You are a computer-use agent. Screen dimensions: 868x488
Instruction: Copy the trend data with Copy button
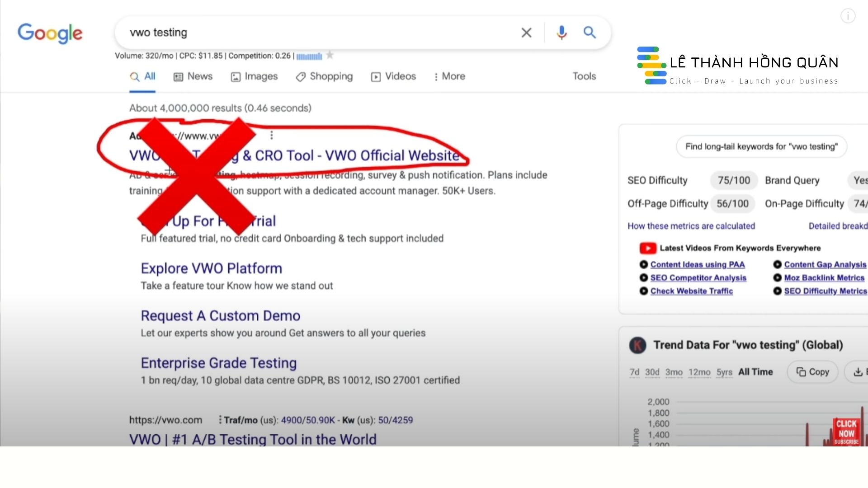coord(812,372)
